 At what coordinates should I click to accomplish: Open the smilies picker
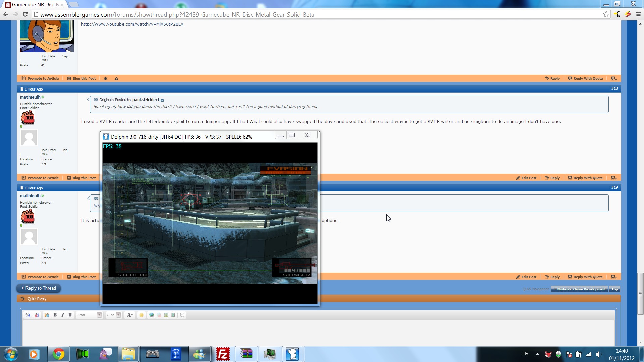pyautogui.click(x=141, y=315)
